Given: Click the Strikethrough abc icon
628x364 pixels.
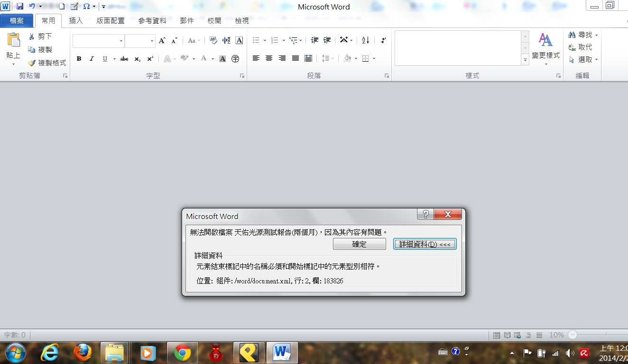Looking at the screenshot, I should click(124, 59).
